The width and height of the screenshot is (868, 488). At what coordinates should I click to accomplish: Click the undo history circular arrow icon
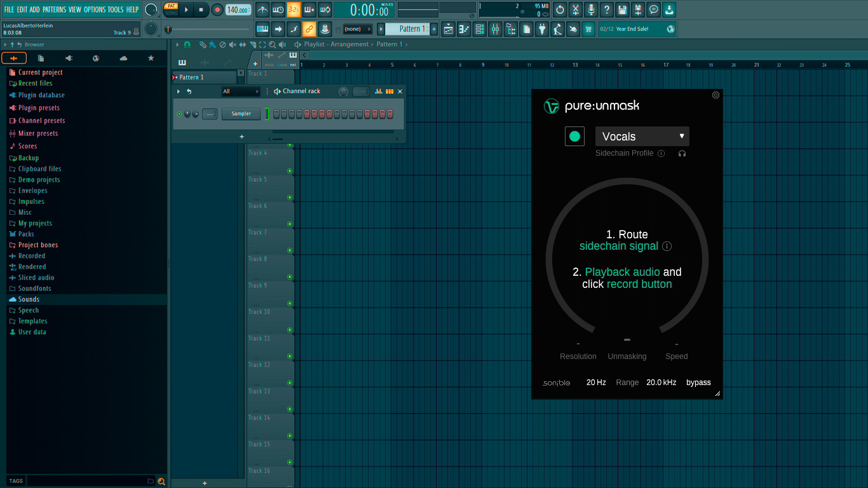pyautogui.click(x=560, y=10)
